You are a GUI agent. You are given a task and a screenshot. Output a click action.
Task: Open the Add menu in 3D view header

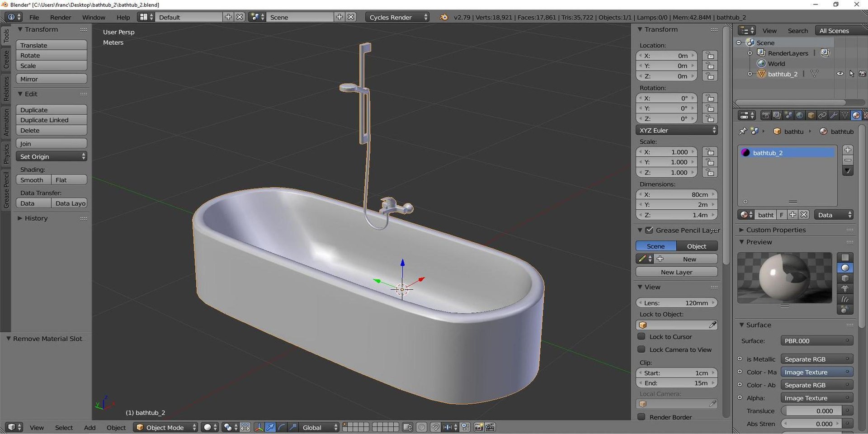(x=90, y=427)
